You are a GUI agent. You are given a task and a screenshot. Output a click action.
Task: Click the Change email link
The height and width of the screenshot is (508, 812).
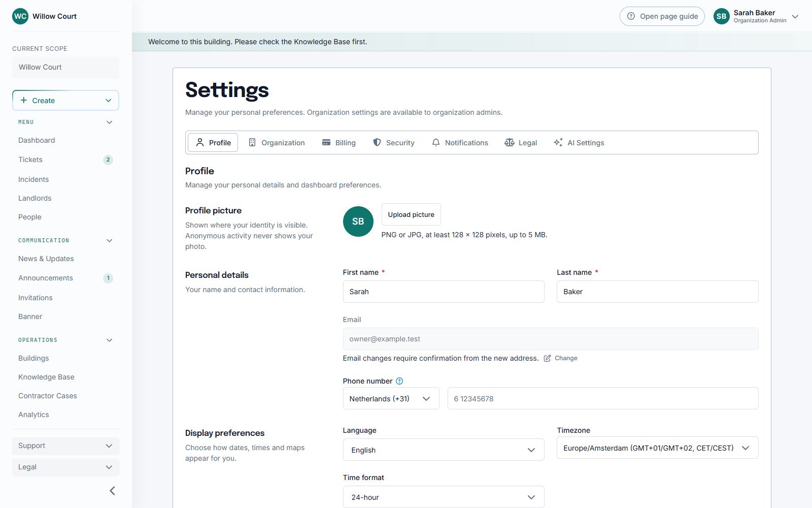click(561, 358)
